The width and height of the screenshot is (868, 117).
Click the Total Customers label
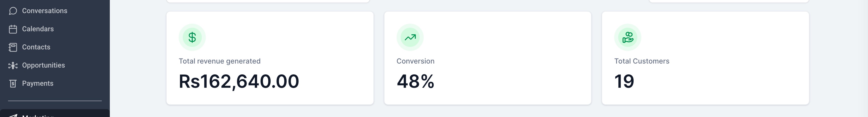tap(642, 61)
